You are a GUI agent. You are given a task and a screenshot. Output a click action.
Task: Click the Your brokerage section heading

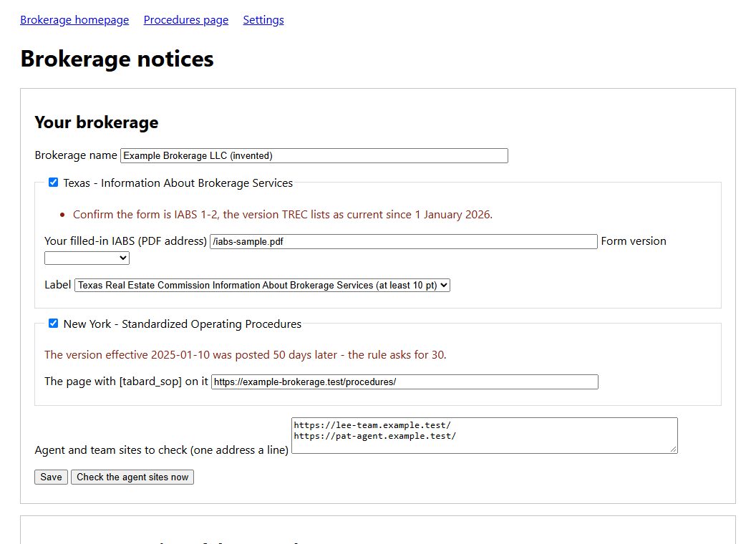(x=97, y=122)
